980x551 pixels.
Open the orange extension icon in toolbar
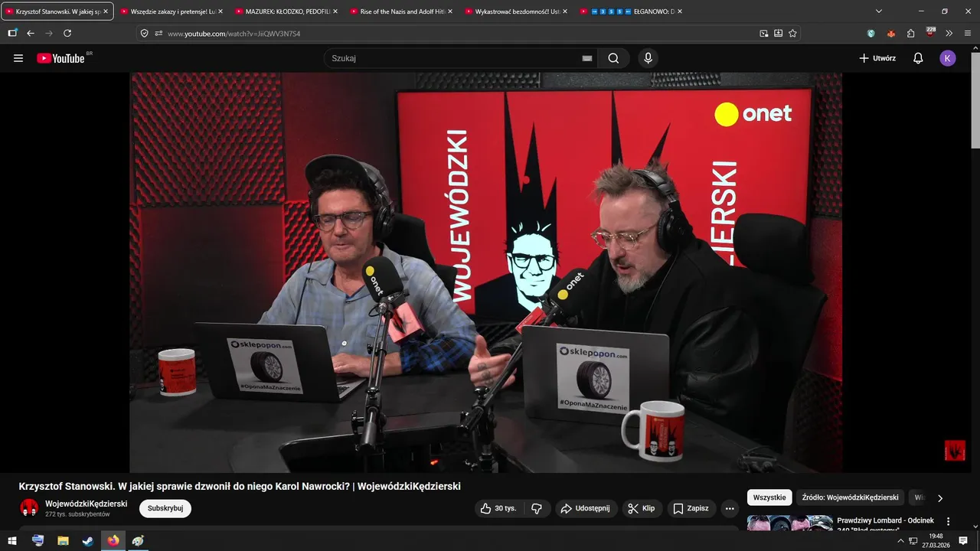tap(891, 33)
